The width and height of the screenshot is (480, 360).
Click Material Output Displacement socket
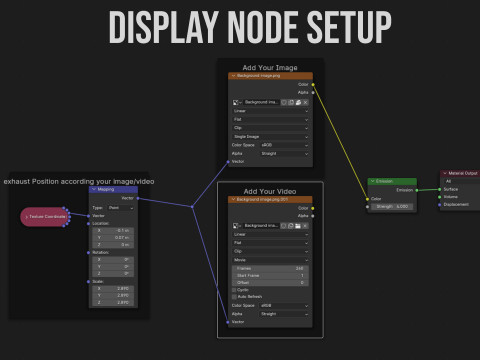click(x=440, y=205)
